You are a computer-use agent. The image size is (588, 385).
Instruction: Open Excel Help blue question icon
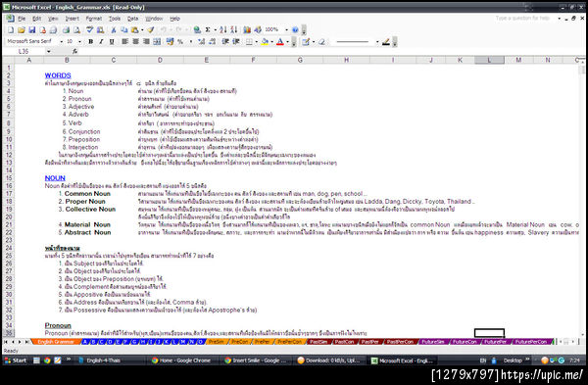click(x=295, y=30)
